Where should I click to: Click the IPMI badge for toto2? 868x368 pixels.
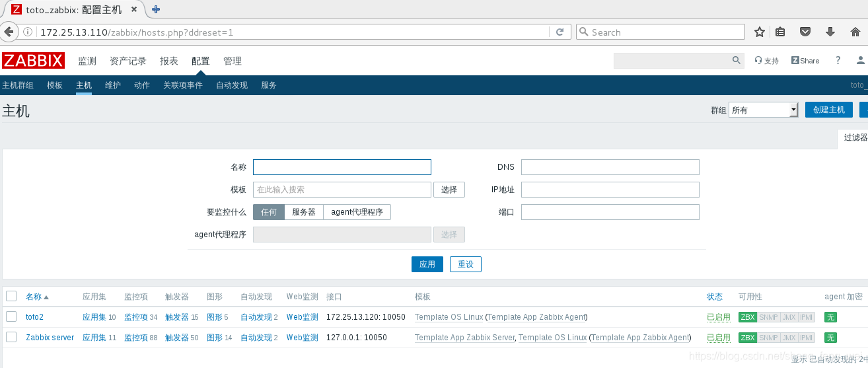point(806,317)
